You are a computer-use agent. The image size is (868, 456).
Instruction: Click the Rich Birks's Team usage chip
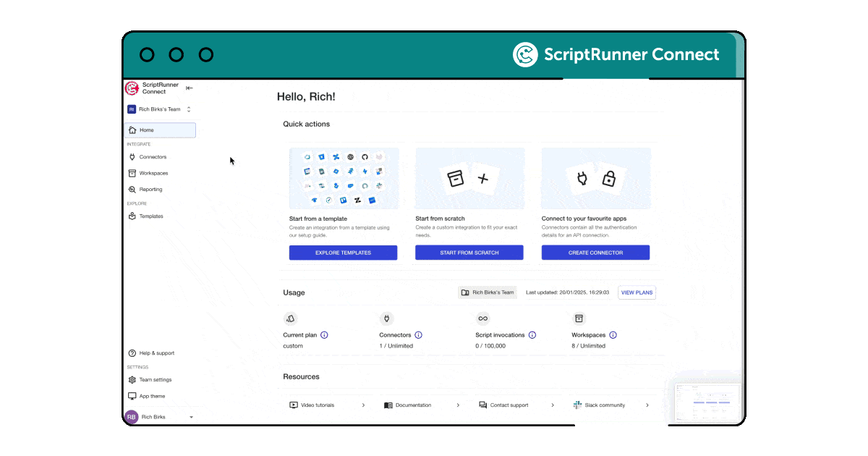pyautogui.click(x=488, y=292)
